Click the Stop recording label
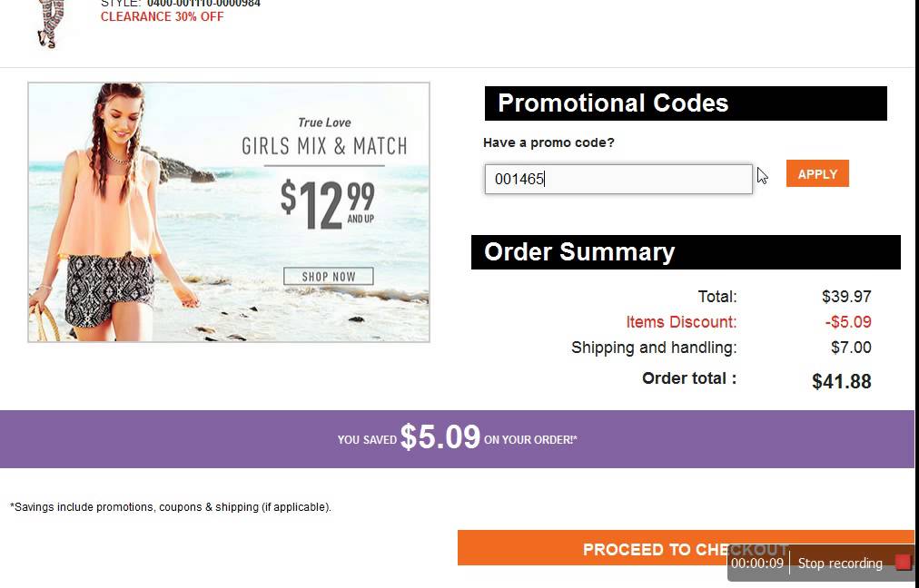The height and width of the screenshot is (588, 919). [840, 563]
